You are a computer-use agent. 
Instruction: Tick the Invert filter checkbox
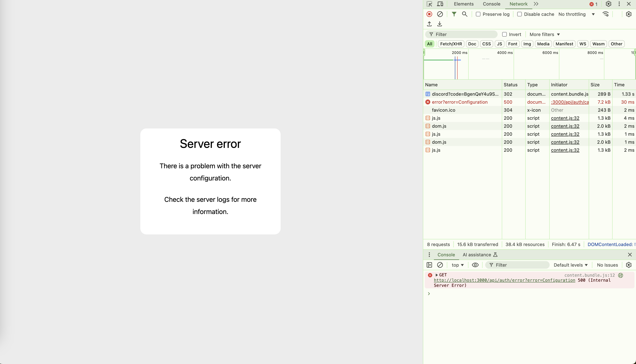tap(504, 34)
